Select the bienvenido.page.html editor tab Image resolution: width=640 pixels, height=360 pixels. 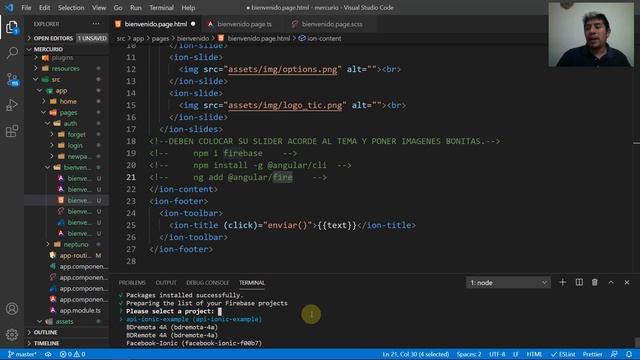coord(156,24)
